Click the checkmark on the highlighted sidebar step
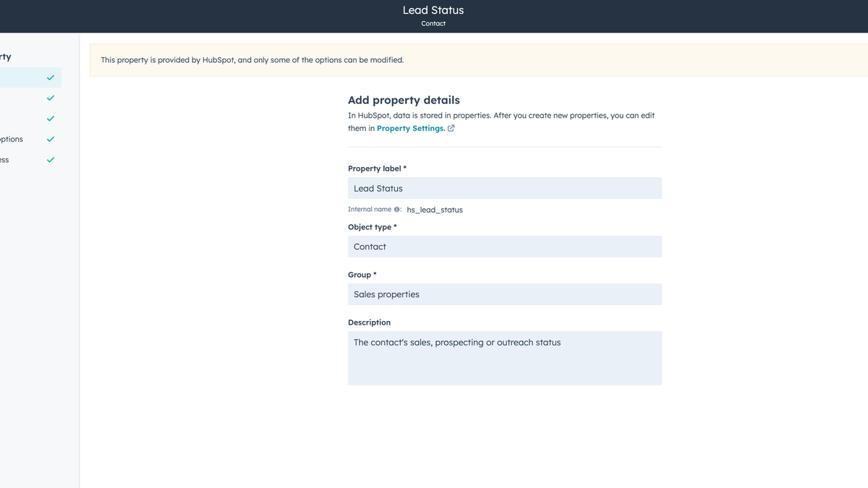Viewport: 868px width, 488px height. coord(50,77)
